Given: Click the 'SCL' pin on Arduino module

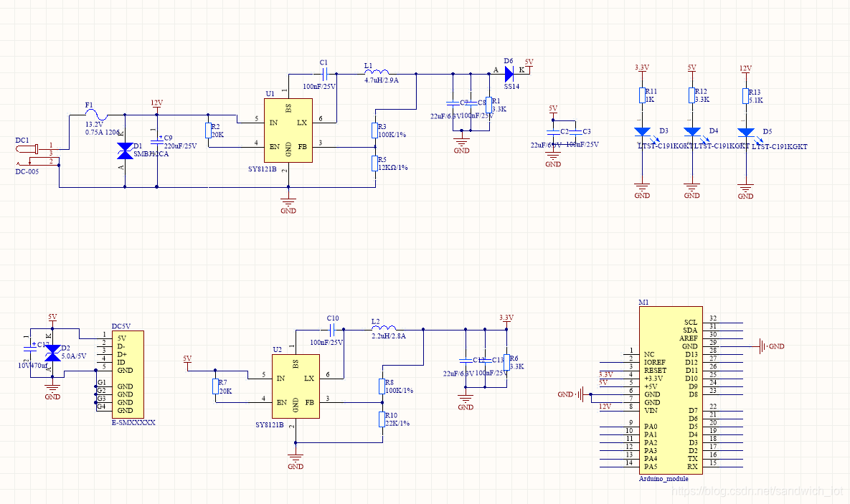Looking at the screenshot, I should [690, 323].
